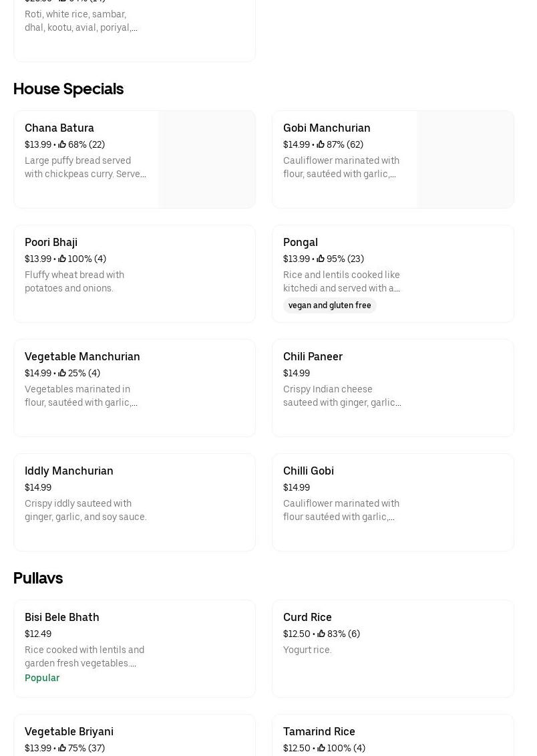Screen dimensions: 537x756
Task: Open the Pongal dish description
Action: click(341, 281)
